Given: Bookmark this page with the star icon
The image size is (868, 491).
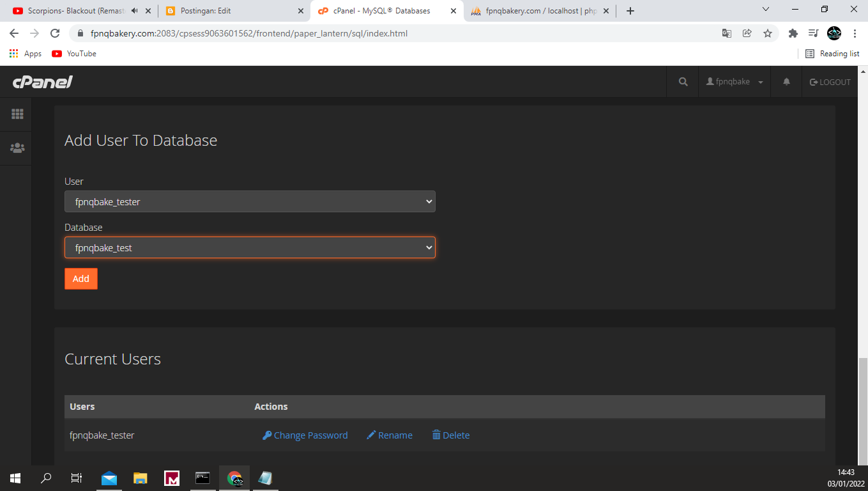Looking at the screenshot, I should [768, 33].
